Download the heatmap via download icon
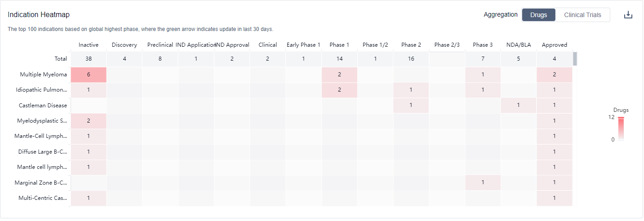644x221 pixels. [x=628, y=15]
